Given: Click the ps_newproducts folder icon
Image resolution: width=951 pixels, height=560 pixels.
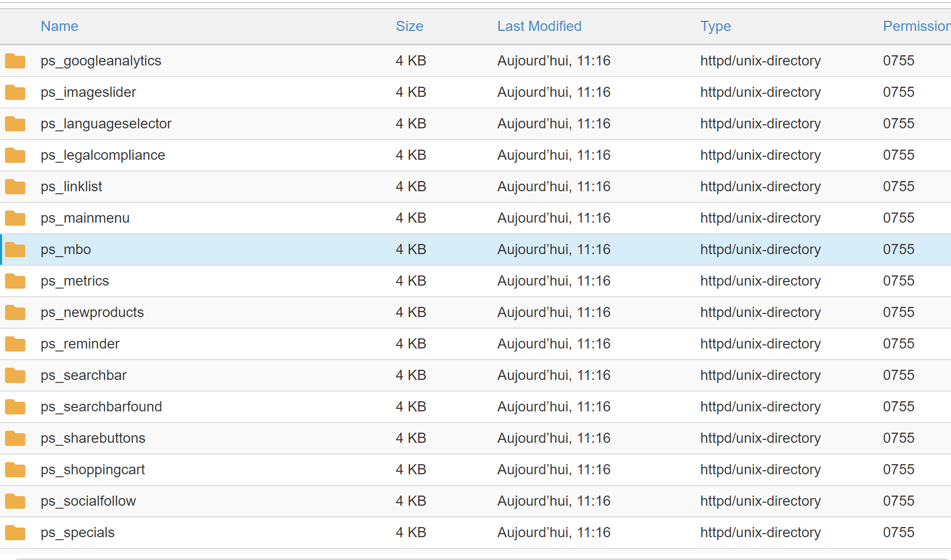Looking at the screenshot, I should pos(15,312).
